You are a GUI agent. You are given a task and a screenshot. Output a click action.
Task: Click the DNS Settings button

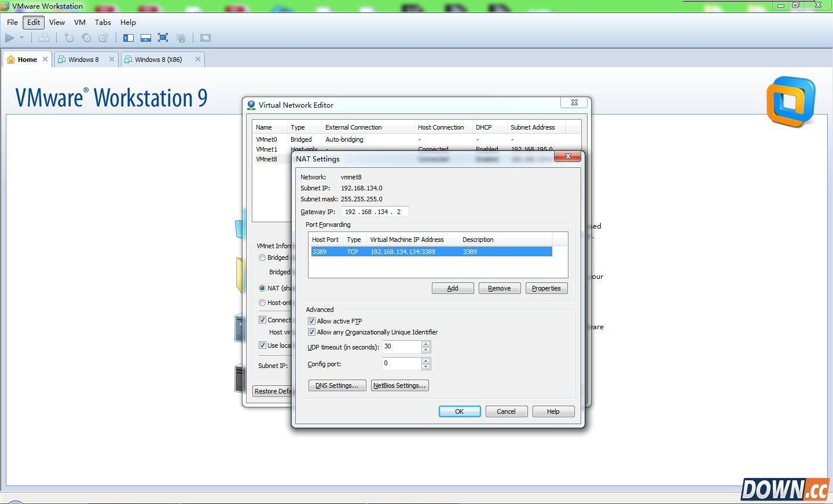click(x=336, y=386)
